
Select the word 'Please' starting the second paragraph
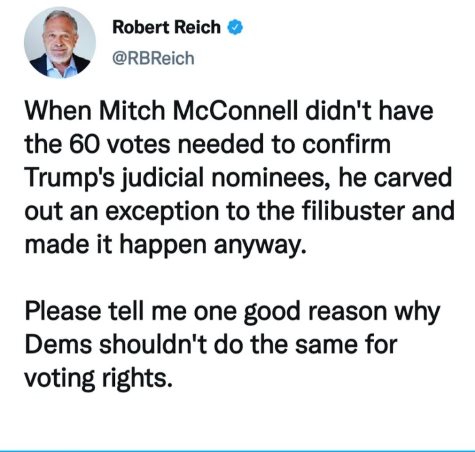(63, 311)
